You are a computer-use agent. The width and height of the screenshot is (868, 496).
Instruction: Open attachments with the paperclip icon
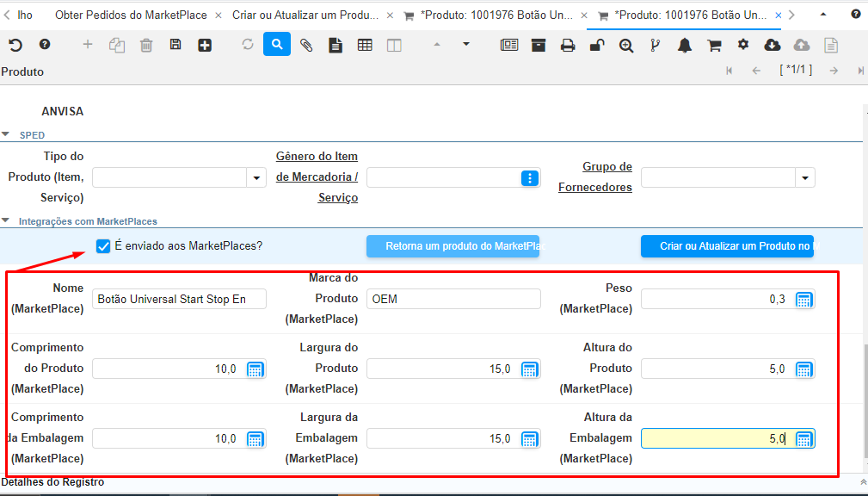click(x=306, y=45)
